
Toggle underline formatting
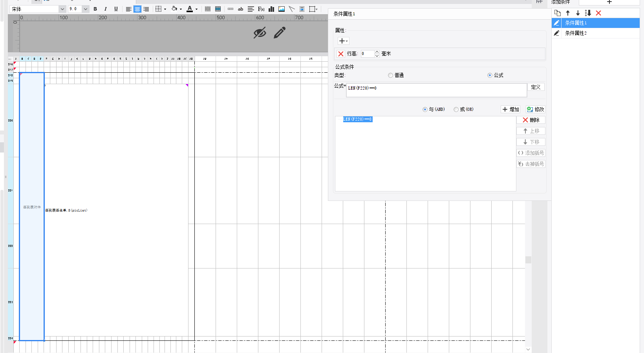pos(116,9)
